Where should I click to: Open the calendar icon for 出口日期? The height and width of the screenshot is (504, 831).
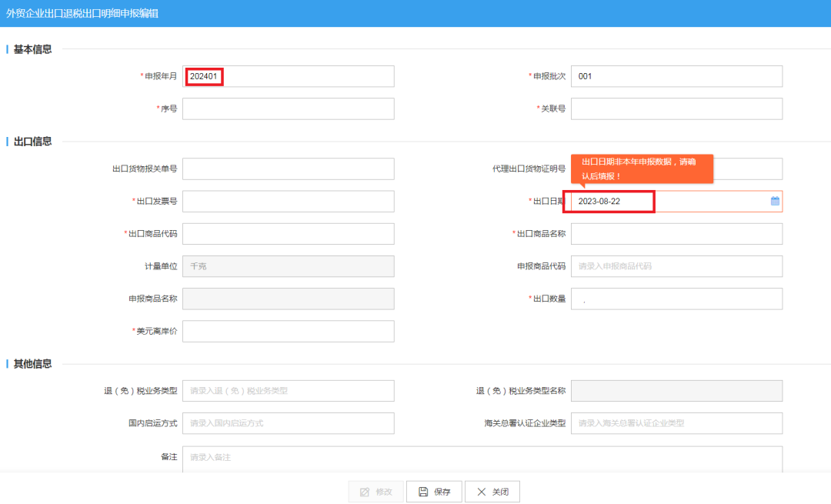pyautogui.click(x=775, y=202)
